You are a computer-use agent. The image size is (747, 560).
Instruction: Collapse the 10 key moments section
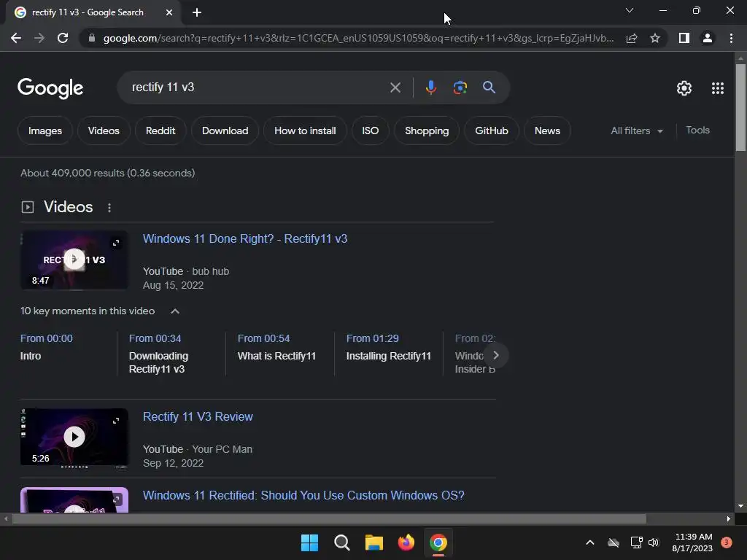pos(175,311)
